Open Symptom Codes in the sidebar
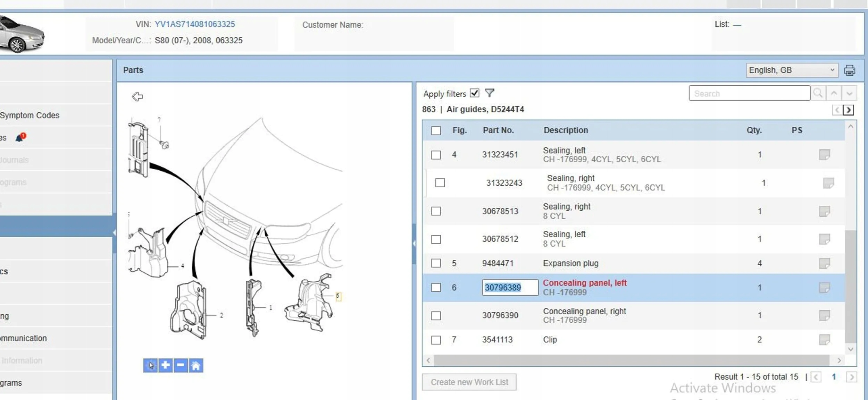This screenshot has height=400, width=868. click(x=30, y=115)
